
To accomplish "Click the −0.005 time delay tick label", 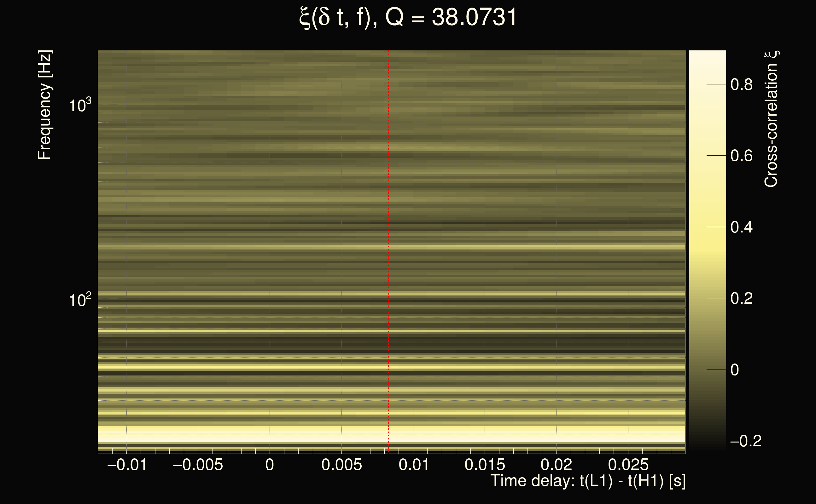I will click(x=198, y=465).
